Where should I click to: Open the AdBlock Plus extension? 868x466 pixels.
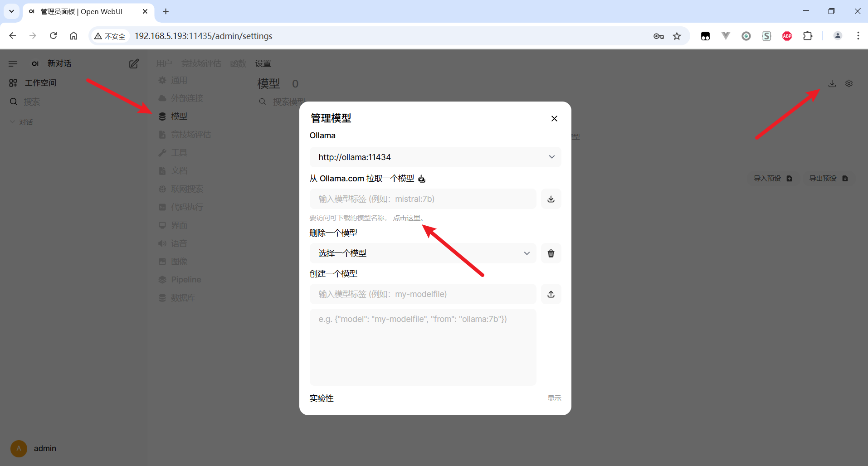(787, 36)
